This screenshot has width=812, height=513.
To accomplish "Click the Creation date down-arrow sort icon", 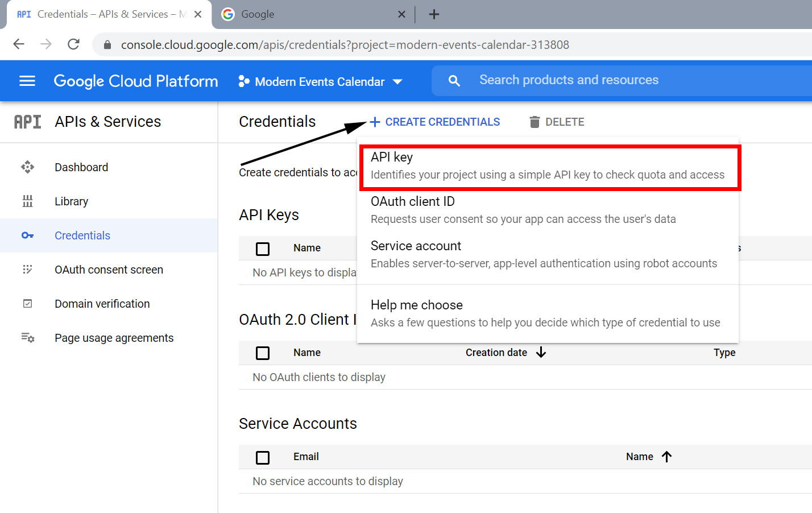I will coord(541,353).
